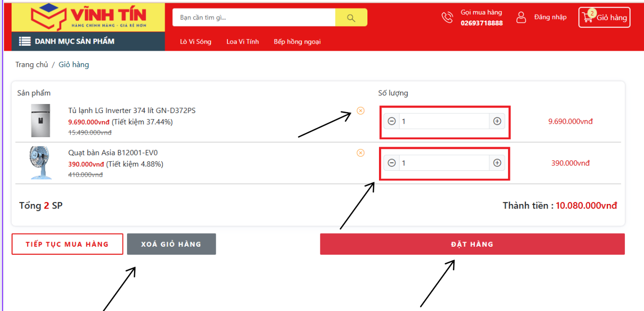
Task: Click quantity field of Quạt bàn Asia
Action: [x=444, y=163]
